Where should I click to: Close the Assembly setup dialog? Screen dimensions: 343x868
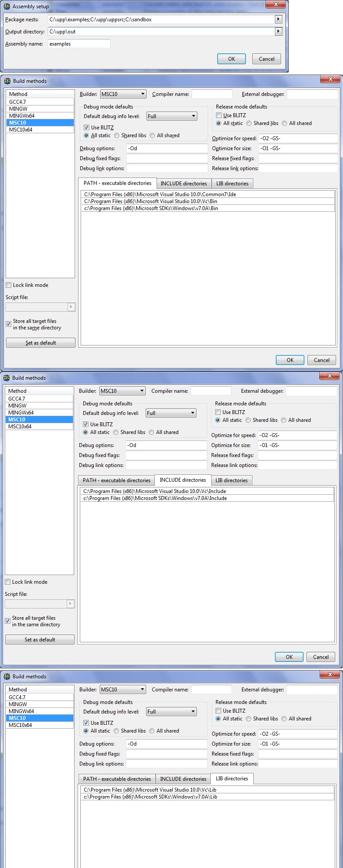pos(275,4)
